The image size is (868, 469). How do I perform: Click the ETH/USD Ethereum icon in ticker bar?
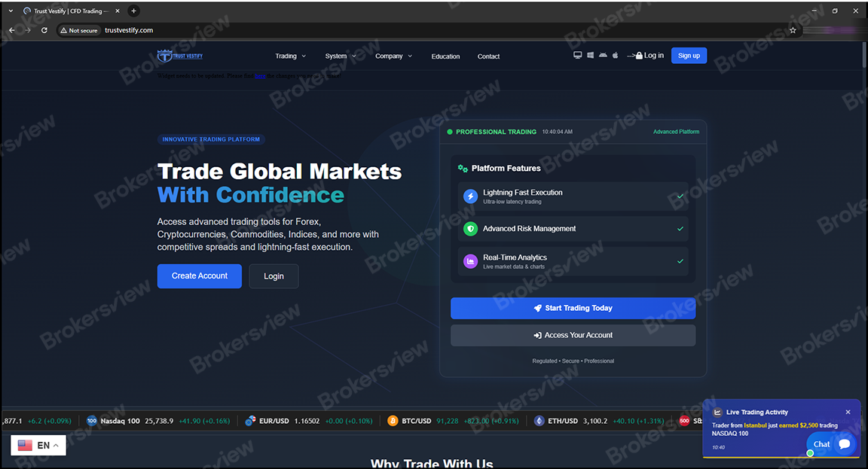539,421
